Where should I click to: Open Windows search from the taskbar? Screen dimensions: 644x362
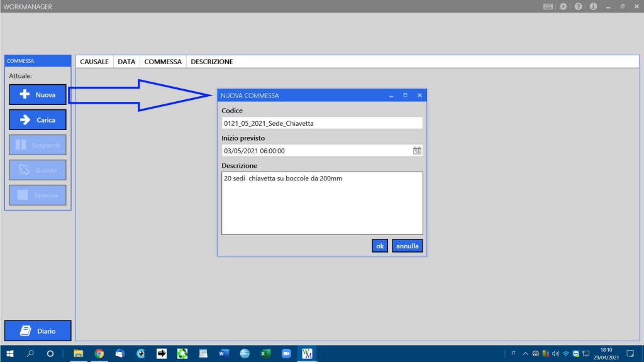(30, 353)
